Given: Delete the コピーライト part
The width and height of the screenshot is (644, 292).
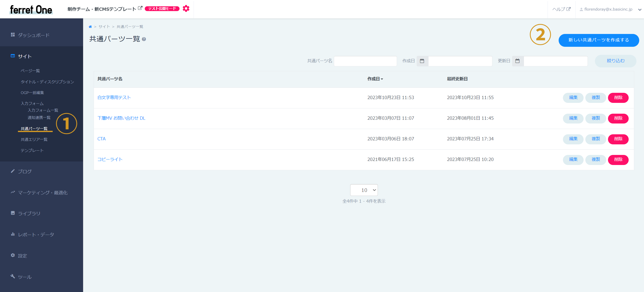Looking at the screenshot, I should (618, 159).
